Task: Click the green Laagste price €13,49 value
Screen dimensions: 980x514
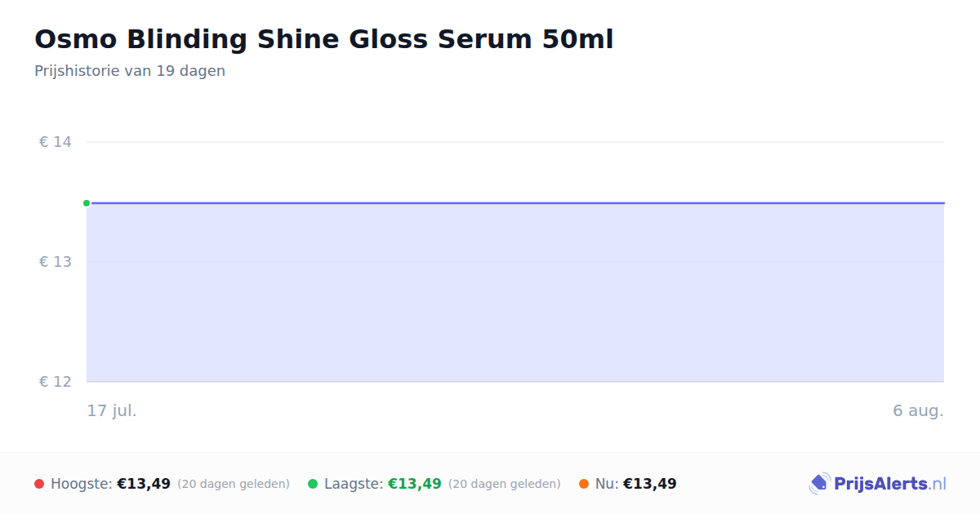Action: click(415, 484)
